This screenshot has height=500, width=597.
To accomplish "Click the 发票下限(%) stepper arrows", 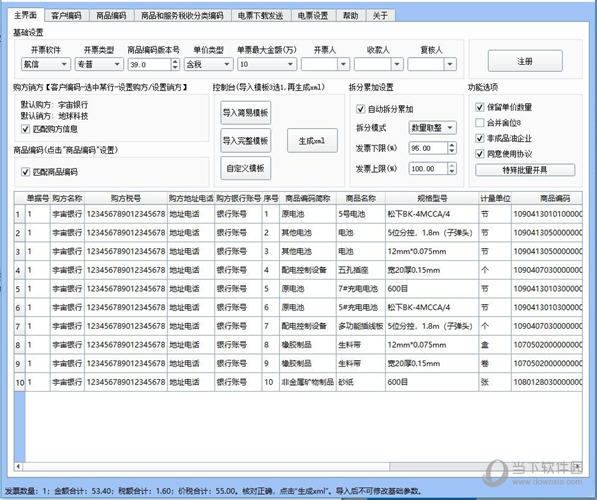I will pos(452,148).
